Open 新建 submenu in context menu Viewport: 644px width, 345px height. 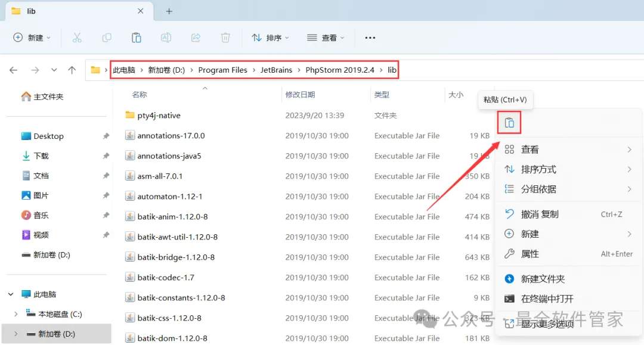[569, 234]
